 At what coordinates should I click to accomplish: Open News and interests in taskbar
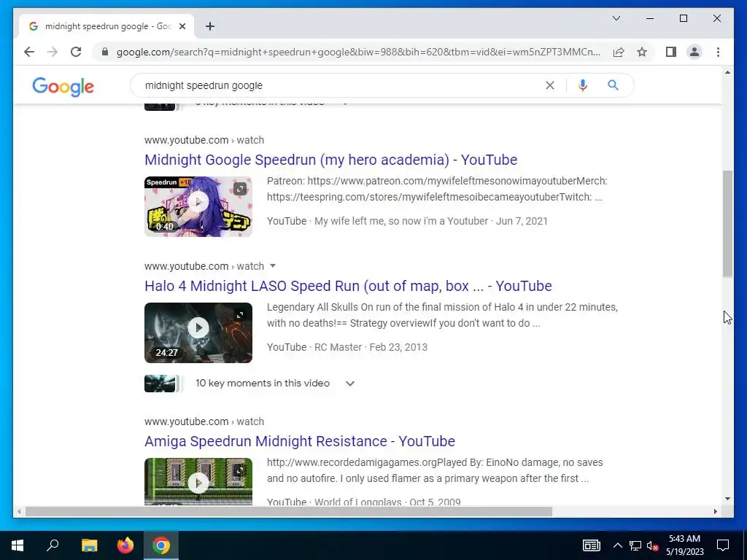591,545
